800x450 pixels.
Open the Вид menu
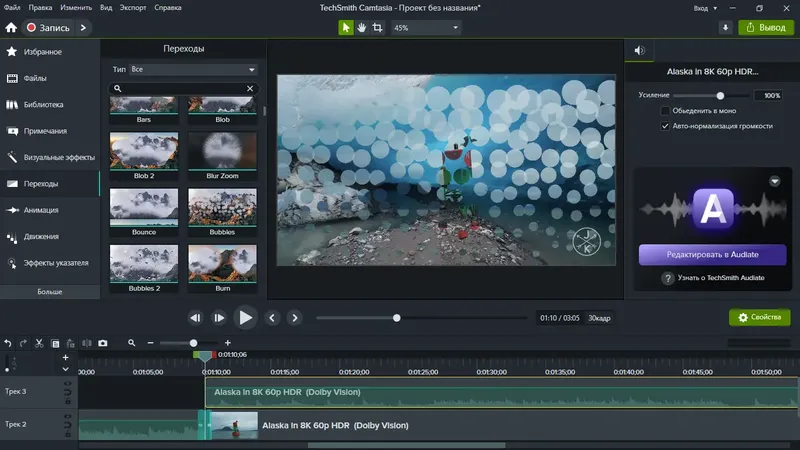point(106,8)
